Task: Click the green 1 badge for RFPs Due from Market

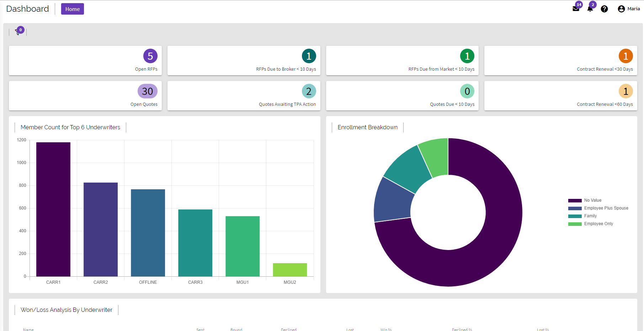Action: coord(467,56)
